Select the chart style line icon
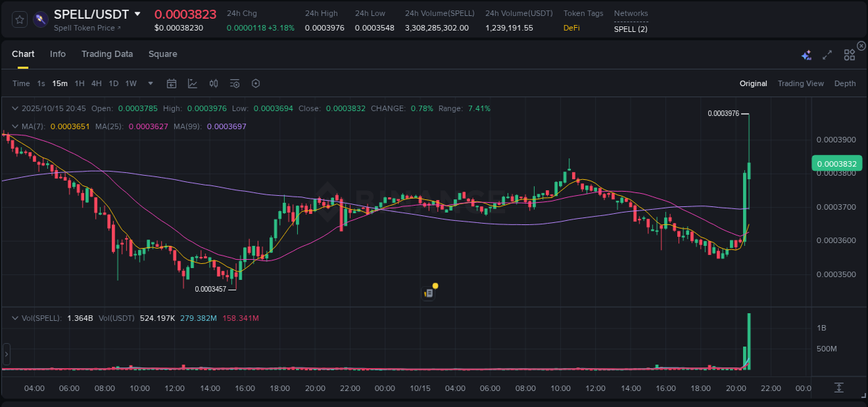This screenshot has width=868, height=407. point(192,83)
